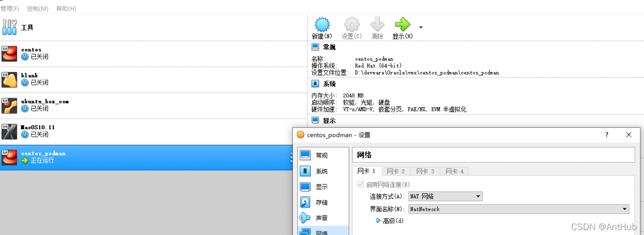Click the centos_podman item menu button
Viewport: 644px width, 235px height.
pyautogui.click(x=291, y=158)
